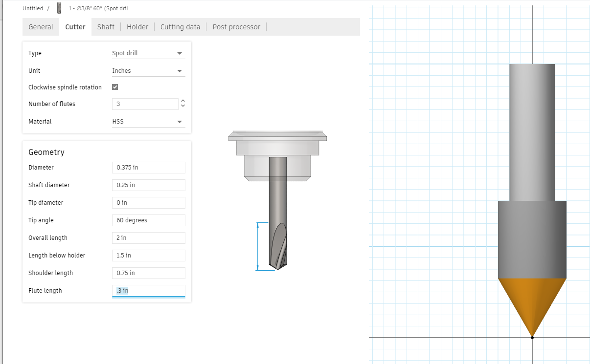Viewport: 590px width, 364px height.
Task: Open the Material dropdown showing HSS
Action: 149,122
